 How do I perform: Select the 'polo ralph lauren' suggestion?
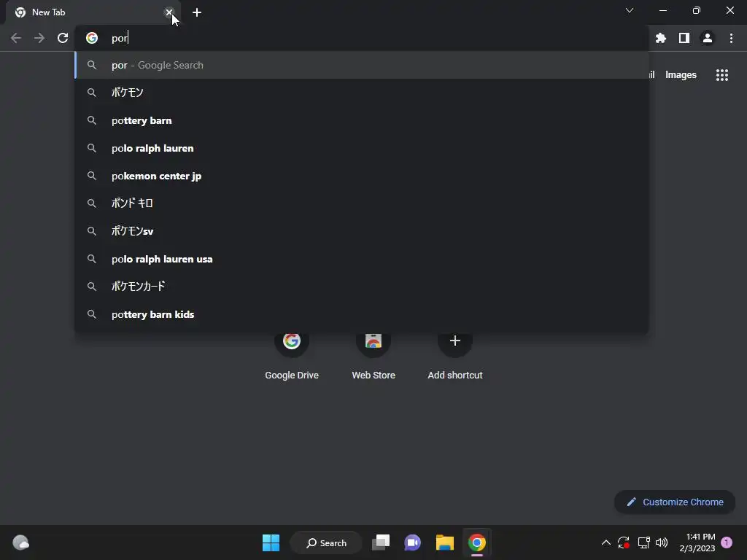362,148
